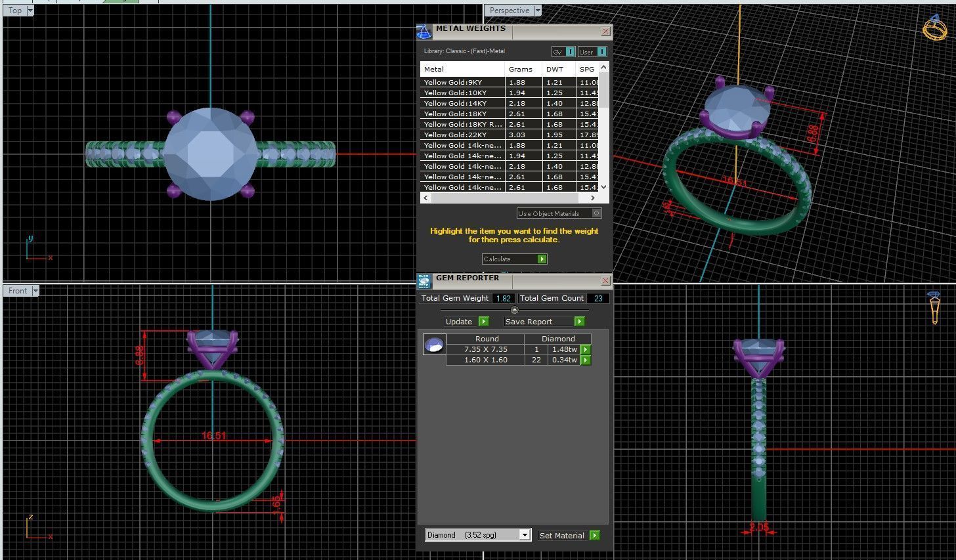Click the Set Material button

click(x=569, y=536)
